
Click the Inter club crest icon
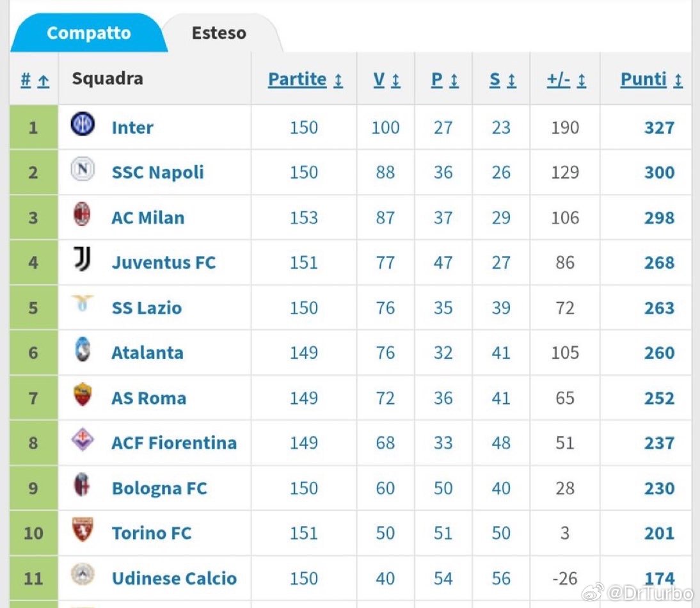(x=83, y=124)
